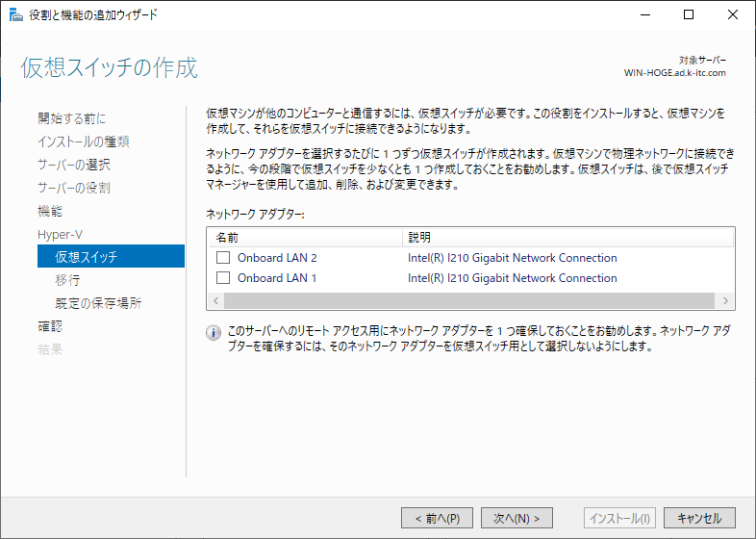This screenshot has height=539, width=756.
Task: Select the Onboard LAN 1 adapter row
Action: (x=470, y=278)
